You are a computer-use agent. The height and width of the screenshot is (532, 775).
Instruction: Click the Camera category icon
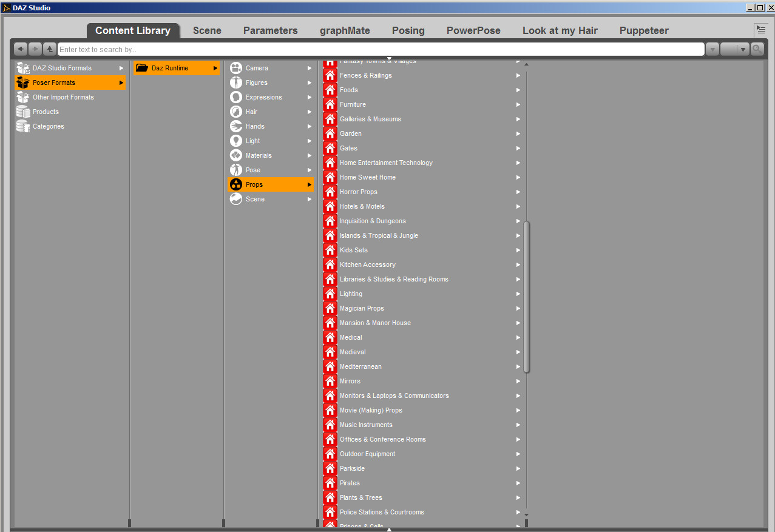(236, 68)
